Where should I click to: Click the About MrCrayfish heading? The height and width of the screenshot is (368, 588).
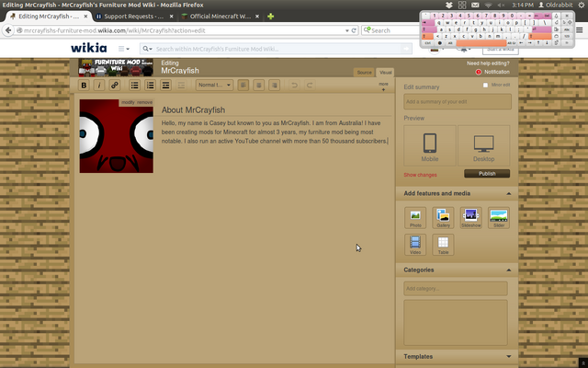(x=193, y=110)
